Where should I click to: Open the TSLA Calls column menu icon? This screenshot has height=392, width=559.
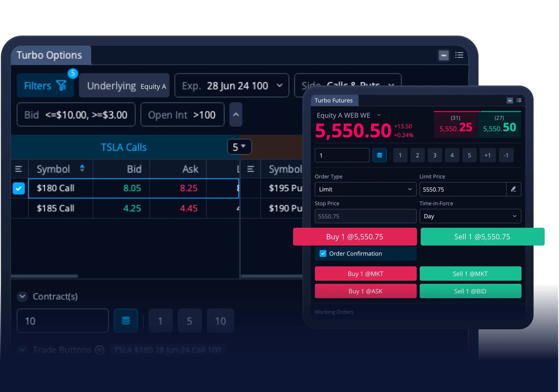(19, 169)
